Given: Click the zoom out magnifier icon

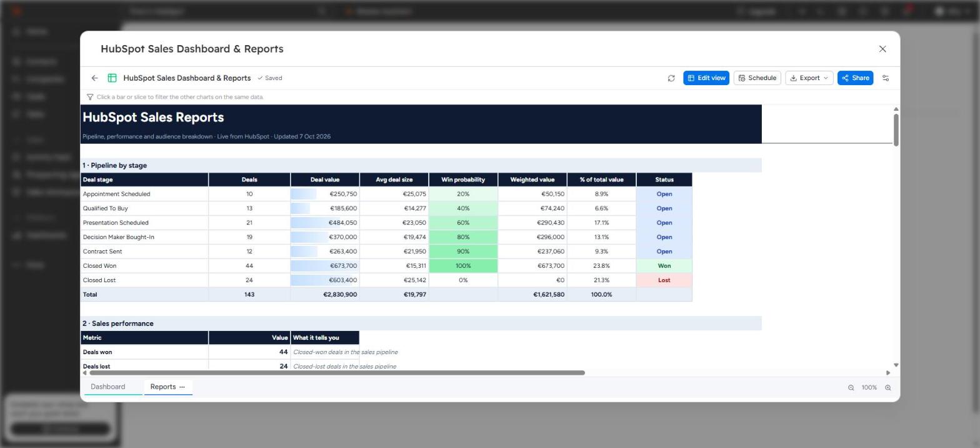Looking at the screenshot, I should [851, 388].
